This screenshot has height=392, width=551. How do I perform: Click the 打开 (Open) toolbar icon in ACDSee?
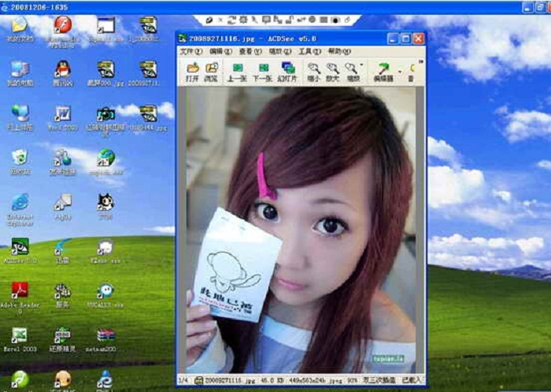pos(192,72)
